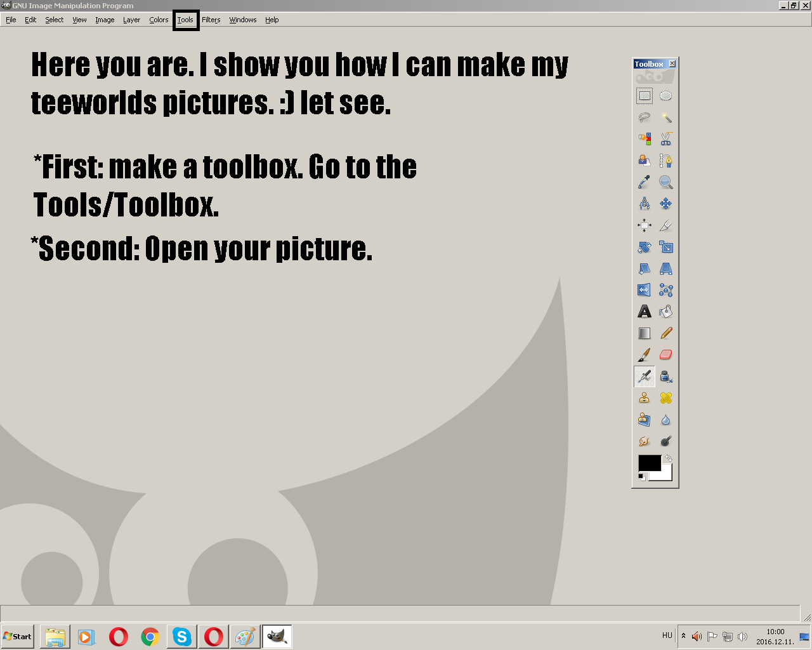Activate the Scissors Select tool

coord(665,139)
